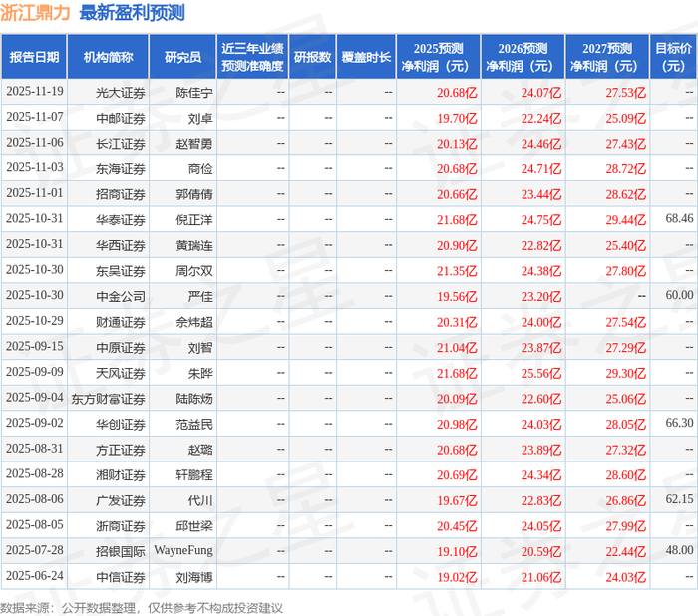Click the 19.02亿 profit value
Screen dimensions: 698x616
click(457, 577)
